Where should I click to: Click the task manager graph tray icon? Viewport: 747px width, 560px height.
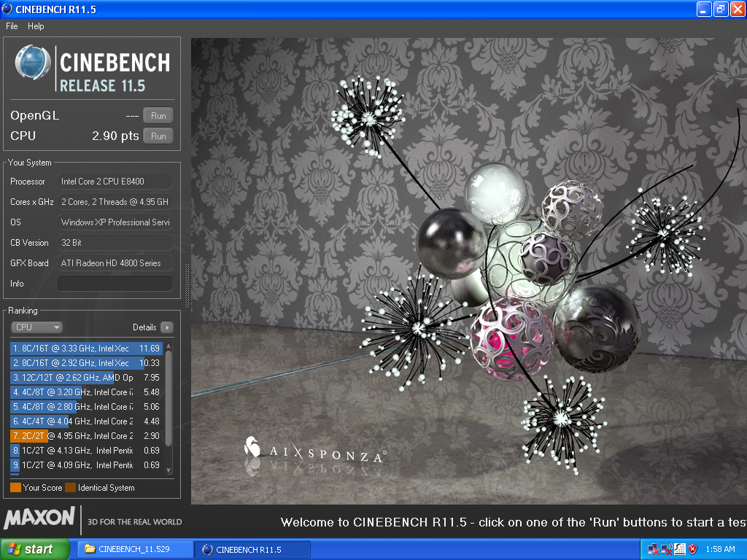click(x=680, y=550)
